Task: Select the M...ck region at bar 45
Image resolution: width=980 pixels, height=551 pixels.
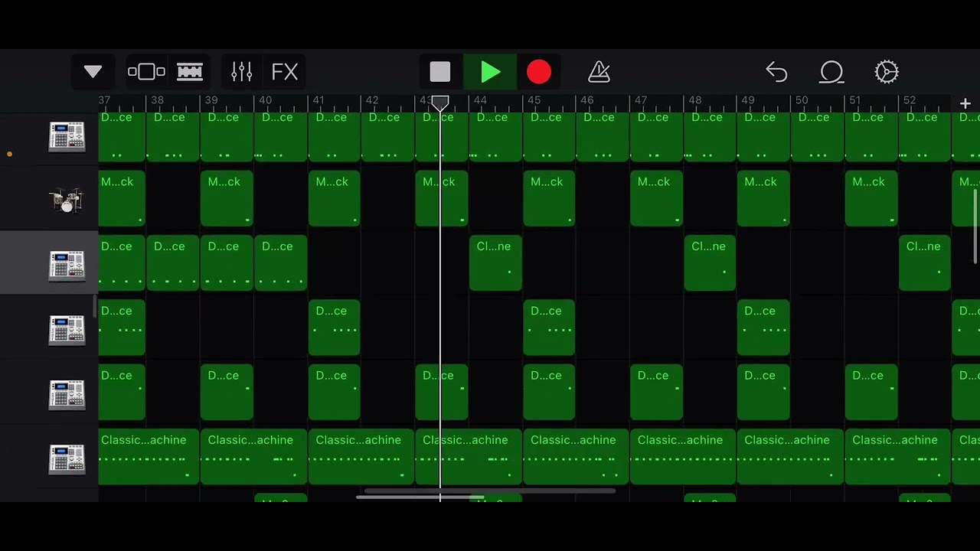Action: (x=549, y=201)
